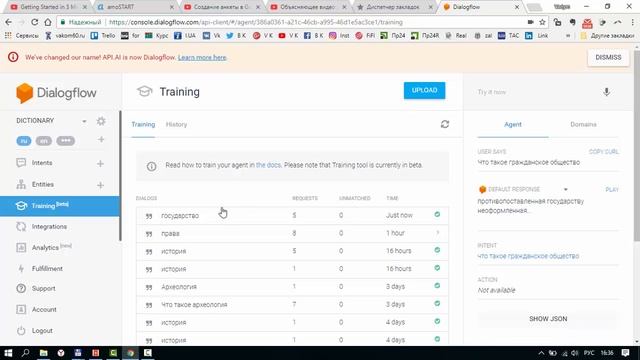Open Chrome menu three dots
The width and height of the screenshot is (640, 360).
[633, 22]
